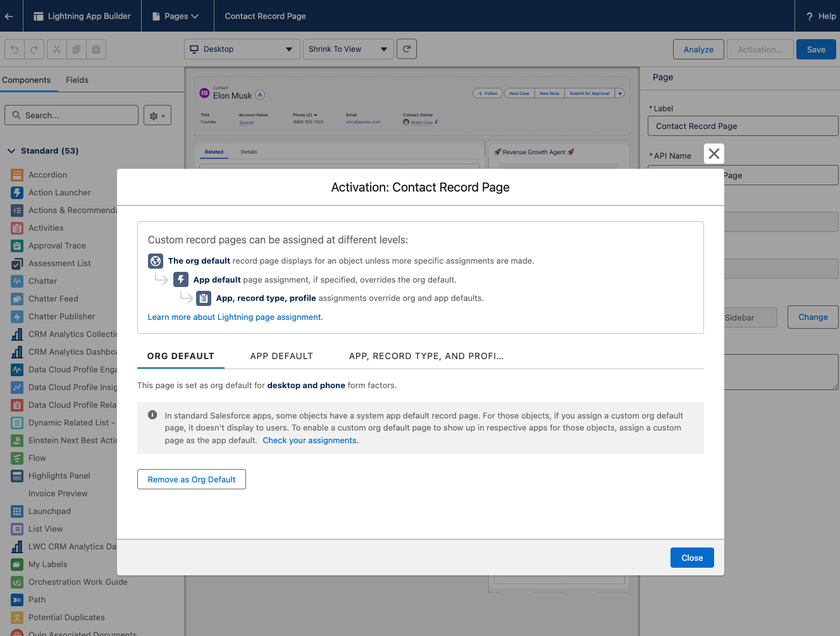Open the Fields tab in the sidebar

[77, 80]
